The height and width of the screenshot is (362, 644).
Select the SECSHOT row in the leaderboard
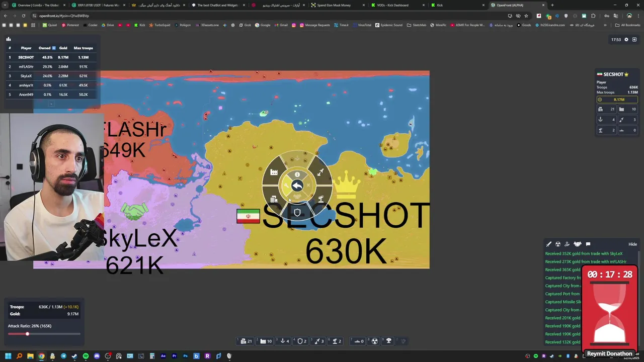click(x=51, y=57)
